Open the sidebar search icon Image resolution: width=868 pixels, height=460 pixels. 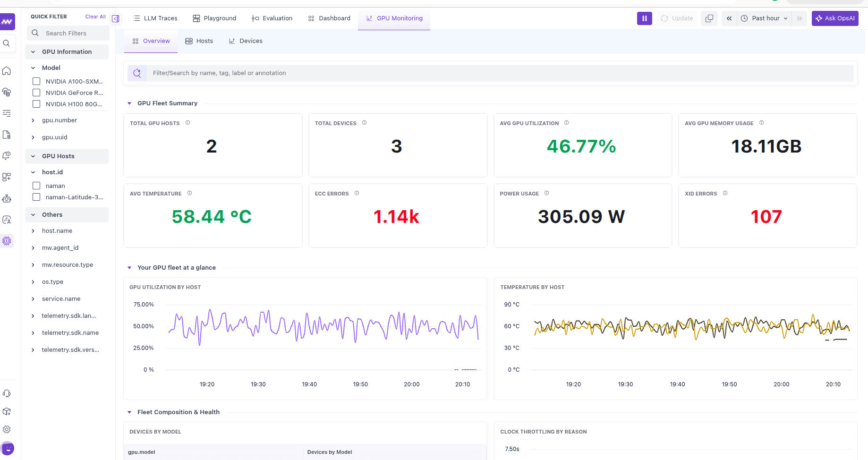7,43
